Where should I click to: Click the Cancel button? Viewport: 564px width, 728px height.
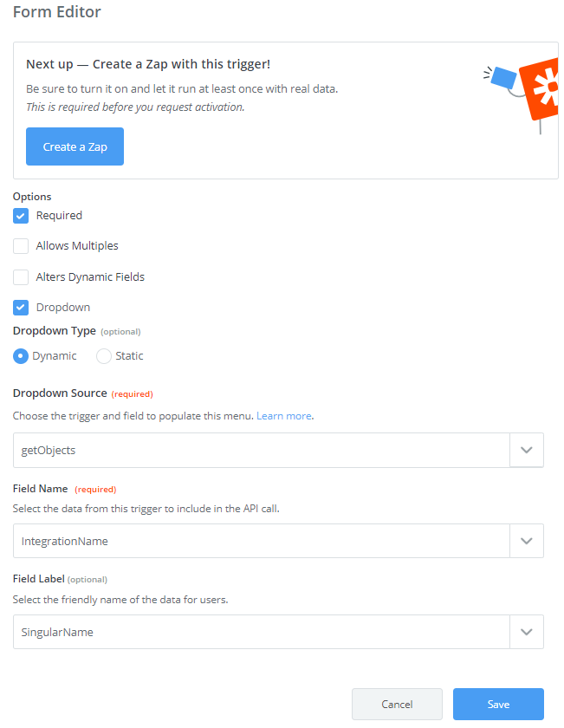pos(397,705)
